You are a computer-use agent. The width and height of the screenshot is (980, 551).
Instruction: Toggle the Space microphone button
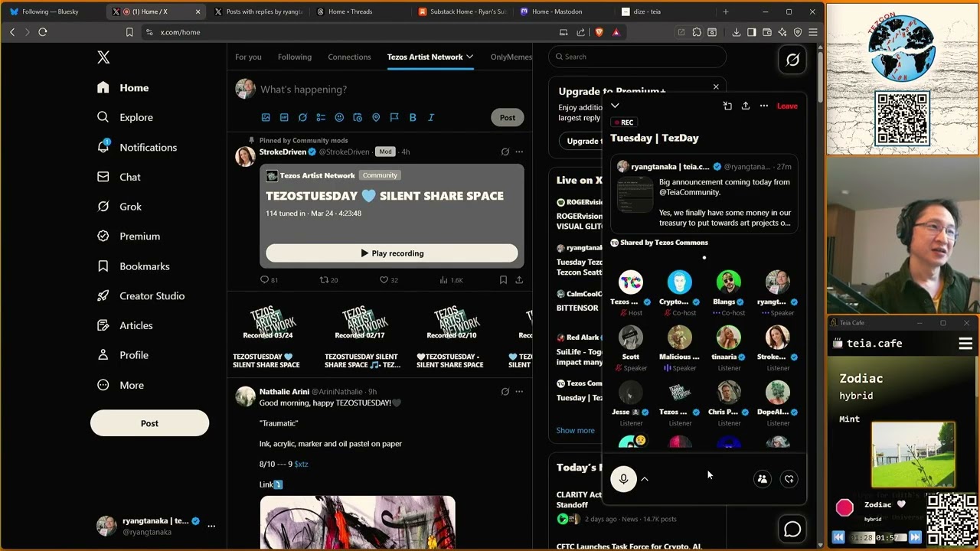pos(623,479)
